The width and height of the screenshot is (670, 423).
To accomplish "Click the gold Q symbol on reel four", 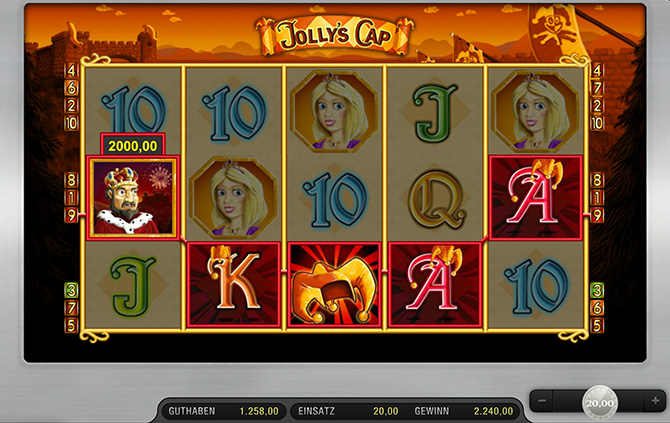I will pyautogui.click(x=436, y=199).
